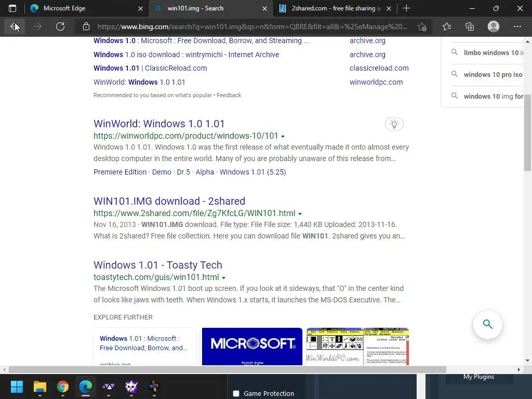Expand dropdown arrow after winworldpc.com URL
Screen dimensions: 532x399
click(283, 137)
